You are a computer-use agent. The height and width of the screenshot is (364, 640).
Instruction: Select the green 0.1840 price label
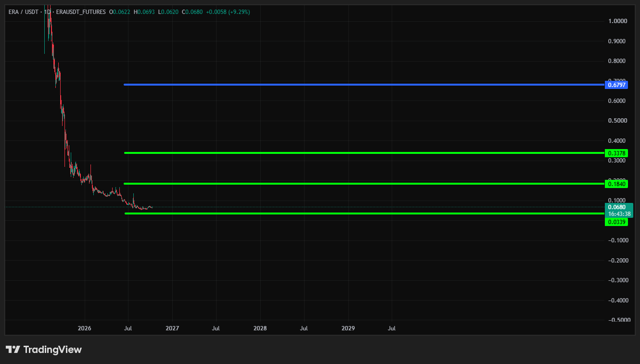[616, 184]
